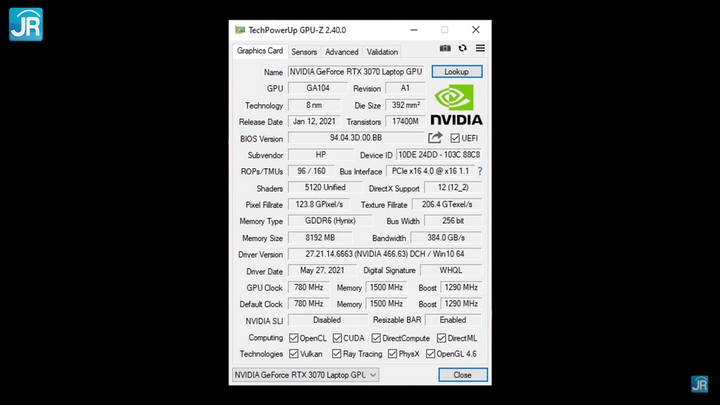This screenshot has height=405, width=720.
Task: Toggle the UEFI checkbox
Action: point(455,138)
